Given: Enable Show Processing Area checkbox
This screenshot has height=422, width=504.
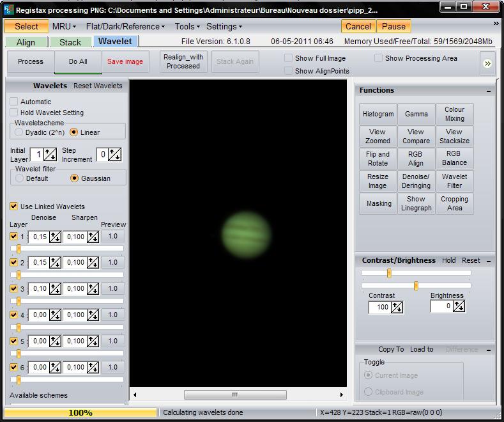Looking at the screenshot, I should (x=378, y=58).
